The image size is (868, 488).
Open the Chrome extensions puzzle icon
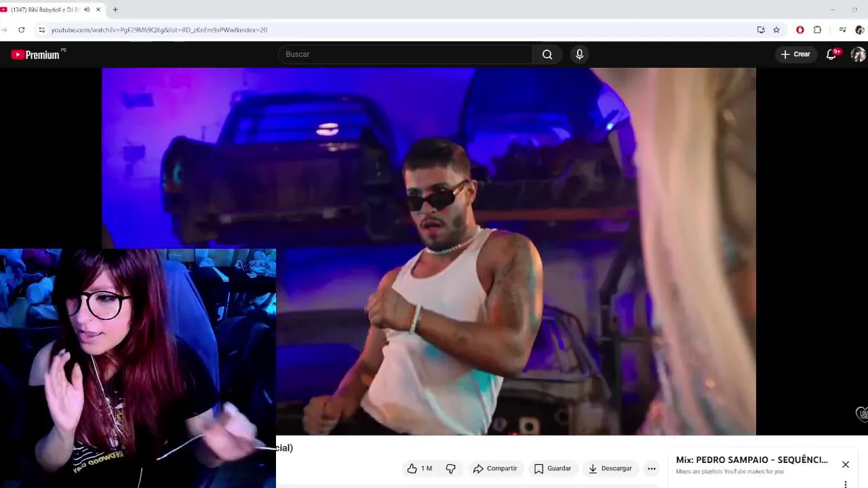point(817,30)
